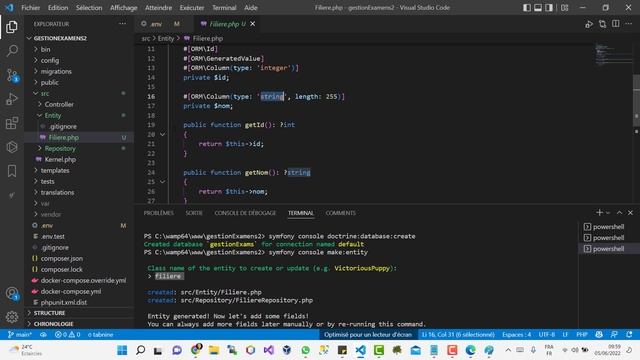Screen dimensions: 640x360
Task: Switch to the SORTIE panel tab
Action: [x=194, y=213]
